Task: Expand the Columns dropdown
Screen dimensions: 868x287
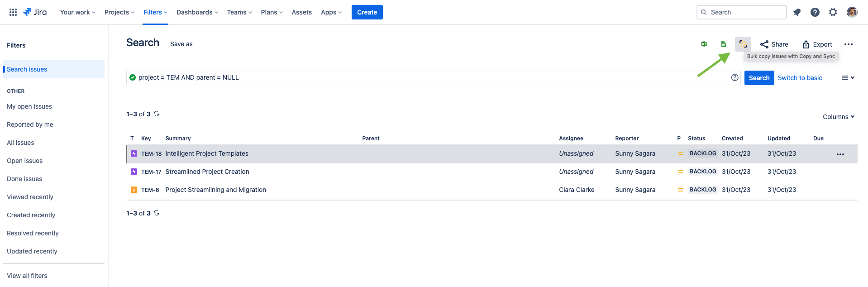Action: tap(838, 117)
